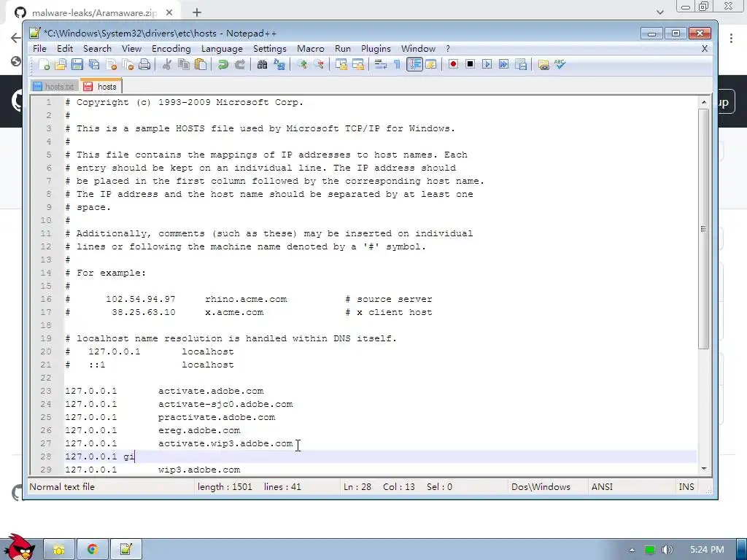Click the New file toolbar icon
Viewport: 747px width, 560px height.
tap(44, 64)
